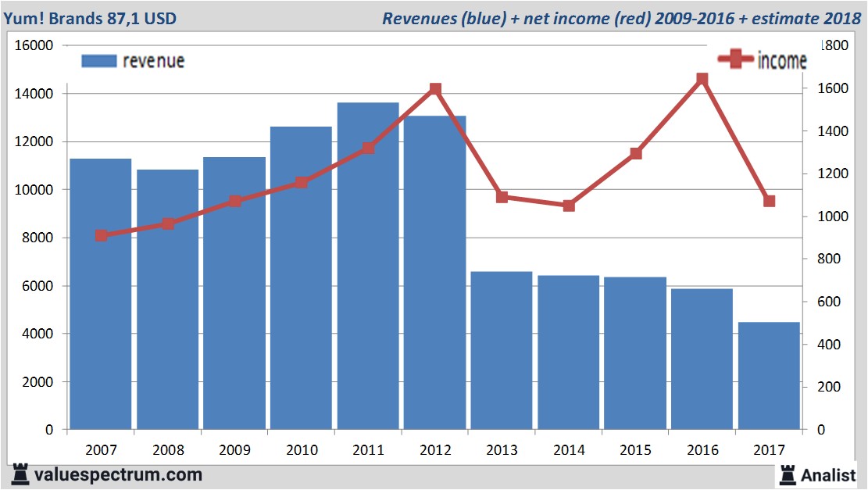Select the "8000" revenue axis label
868x490 pixels.
(x=38, y=238)
